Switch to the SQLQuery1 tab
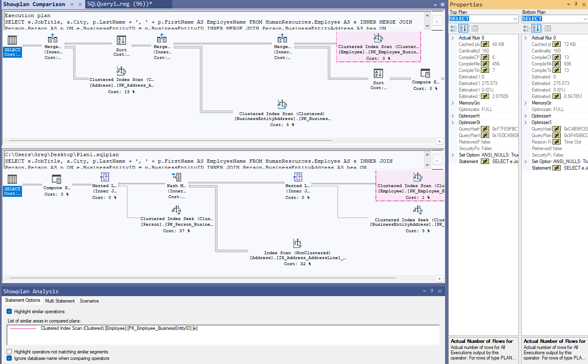588x364 pixels. (120, 4)
